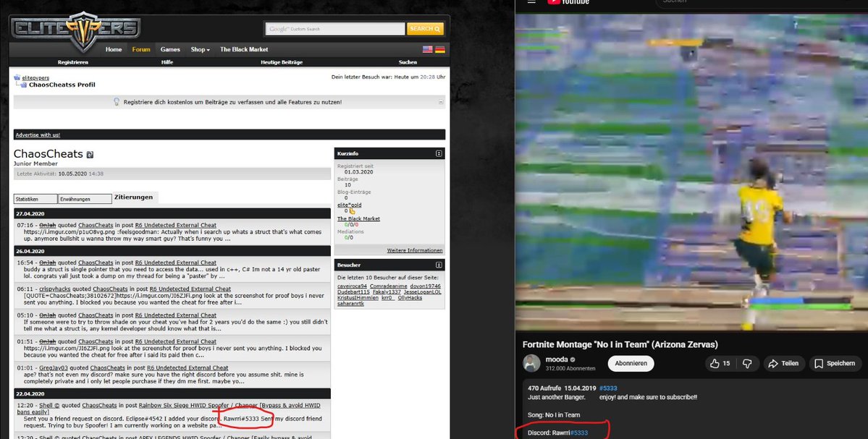Open the Home menu item
This screenshot has height=439, width=868.
click(x=114, y=49)
